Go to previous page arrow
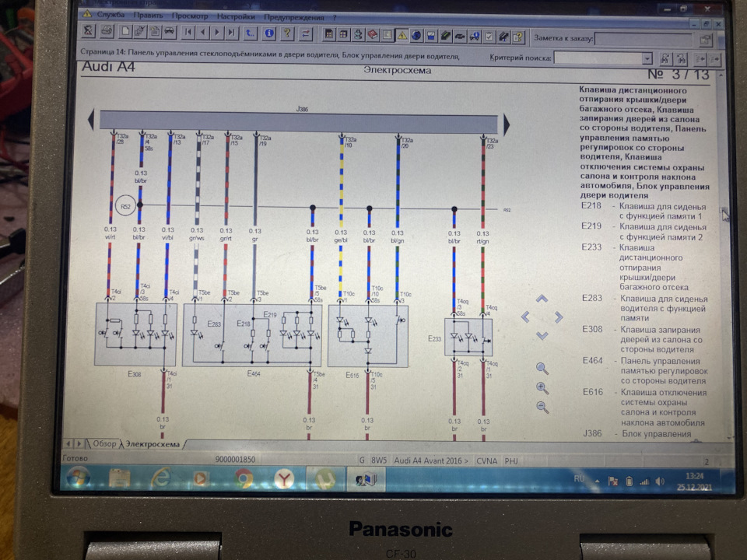The height and width of the screenshot is (560, 747). (x=203, y=33)
